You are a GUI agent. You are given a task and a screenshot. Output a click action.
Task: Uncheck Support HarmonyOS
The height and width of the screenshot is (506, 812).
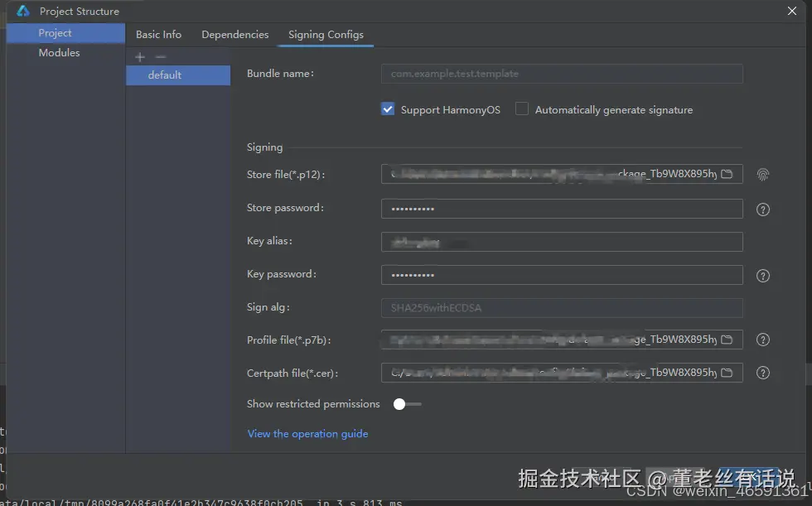[387, 108]
